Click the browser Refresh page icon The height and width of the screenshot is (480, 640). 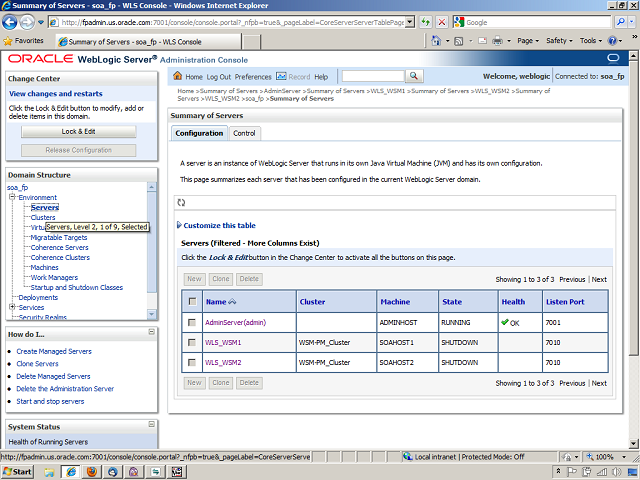(x=425, y=22)
